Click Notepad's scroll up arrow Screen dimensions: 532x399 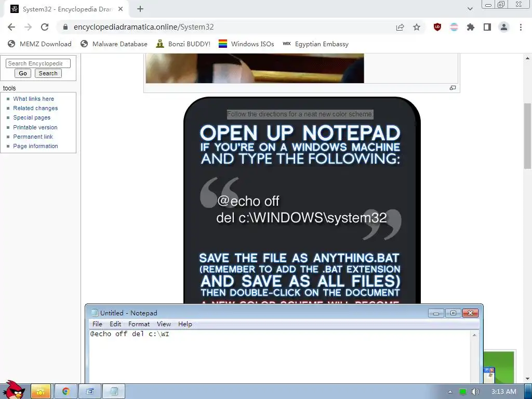pyautogui.click(x=474, y=335)
